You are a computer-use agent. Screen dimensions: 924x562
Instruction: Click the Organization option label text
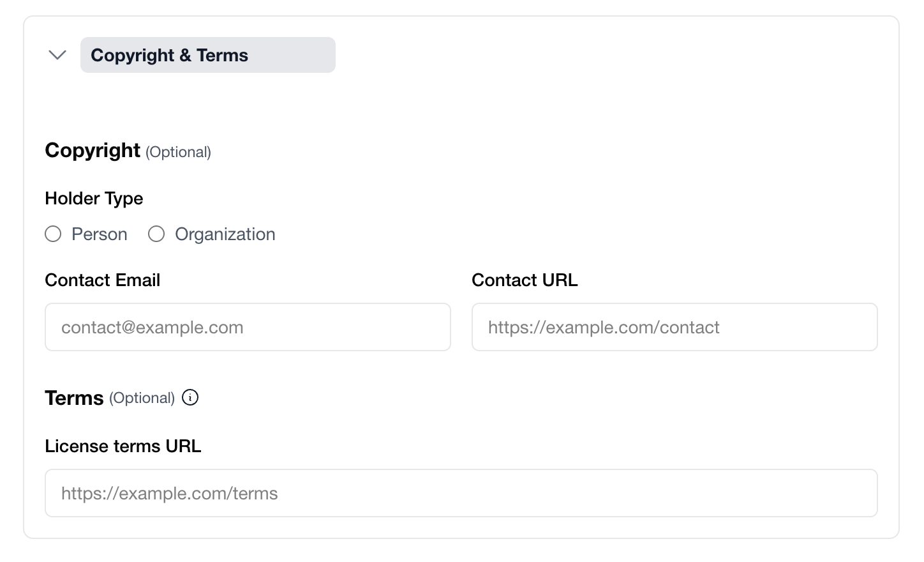point(225,234)
